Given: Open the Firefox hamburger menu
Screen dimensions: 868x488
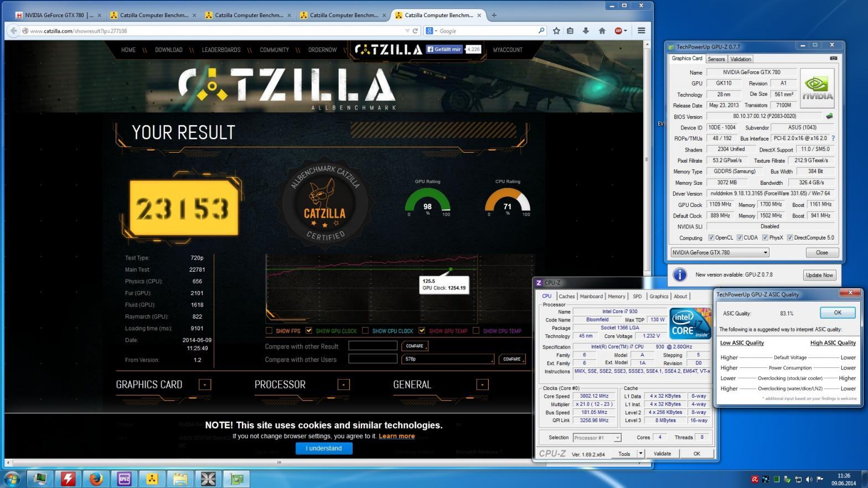Looking at the screenshot, I should pyautogui.click(x=642, y=31).
